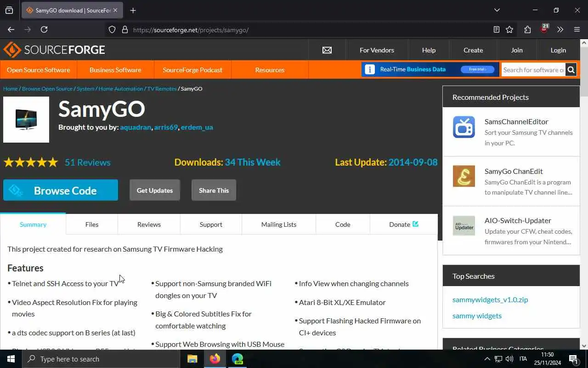The width and height of the screenshot is (588, 368).
Task: Click the SamyGo ChanEdit project icon
Action: pyautogui.click(x=464, y=176)
